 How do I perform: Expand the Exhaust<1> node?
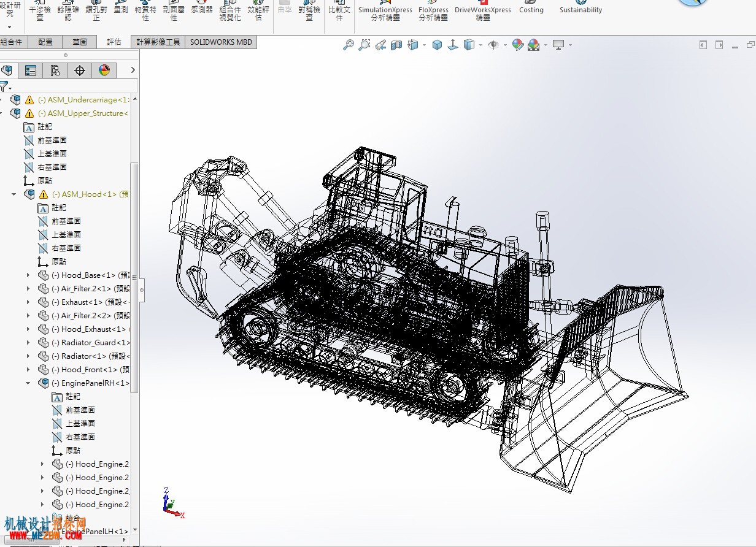(28, 302)
